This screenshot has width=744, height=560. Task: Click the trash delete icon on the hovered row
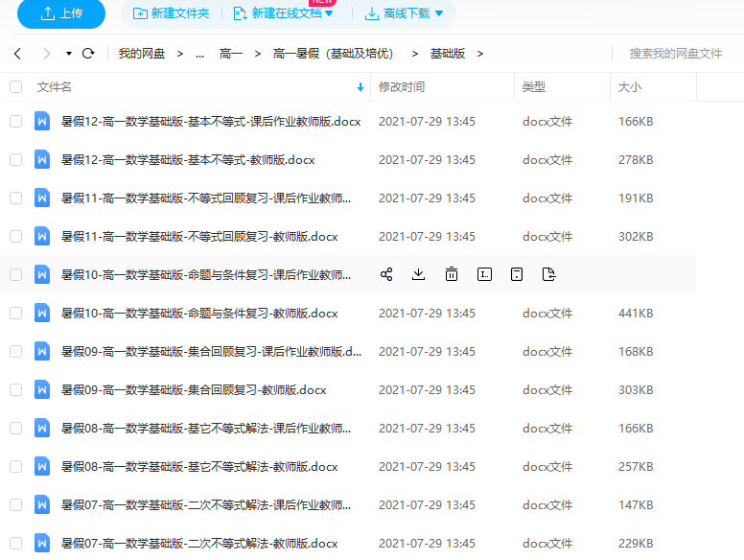point(452,274)
